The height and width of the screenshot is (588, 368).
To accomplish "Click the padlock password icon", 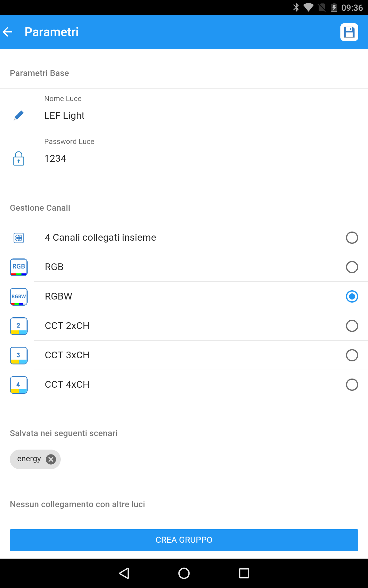I will [x=19, y=158].
